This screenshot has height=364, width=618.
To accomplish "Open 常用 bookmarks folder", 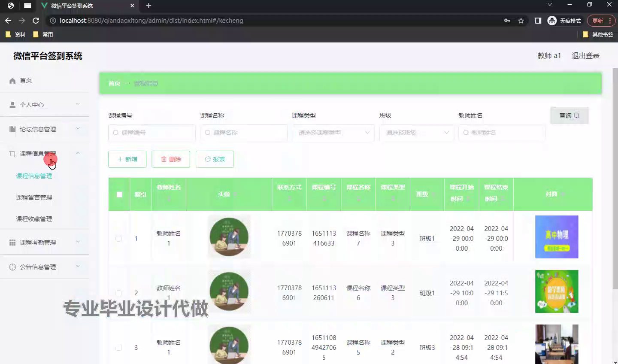I will (x=43, y=34).
